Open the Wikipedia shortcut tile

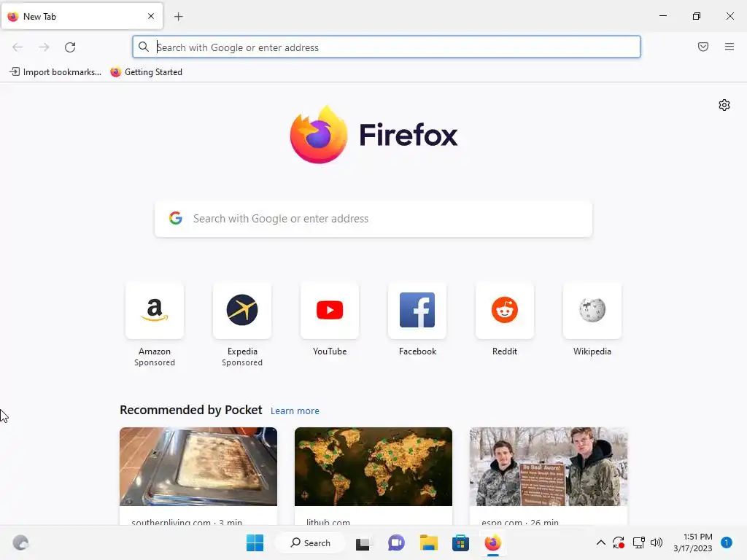[592, 311]
